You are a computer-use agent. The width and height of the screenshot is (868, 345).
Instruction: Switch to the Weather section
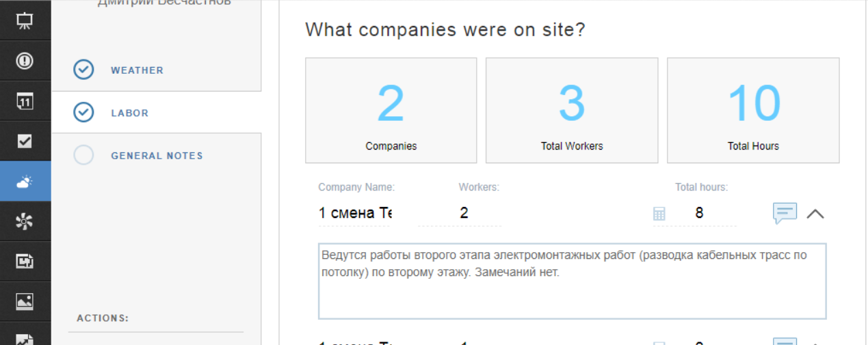pos(137,70)
